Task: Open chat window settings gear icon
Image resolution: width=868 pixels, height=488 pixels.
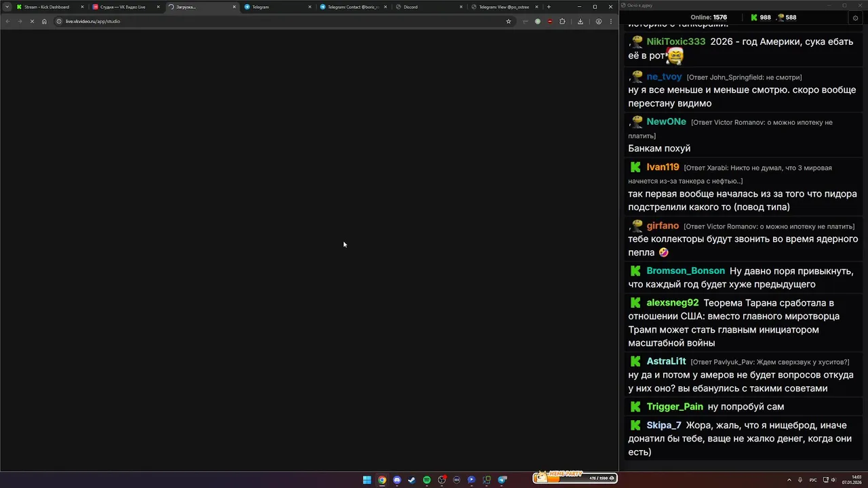Action: tap(855, 18)
